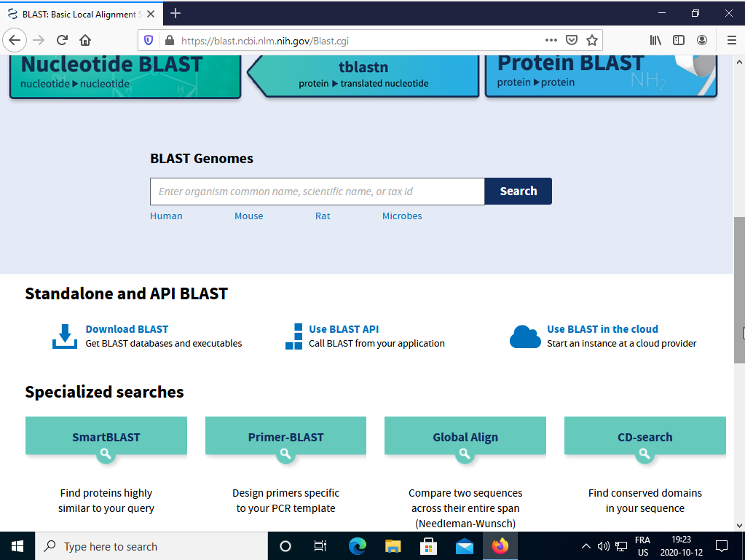Click magnifier icon under CD-search
Screen dimensions: 745x560
coord(645,454)
